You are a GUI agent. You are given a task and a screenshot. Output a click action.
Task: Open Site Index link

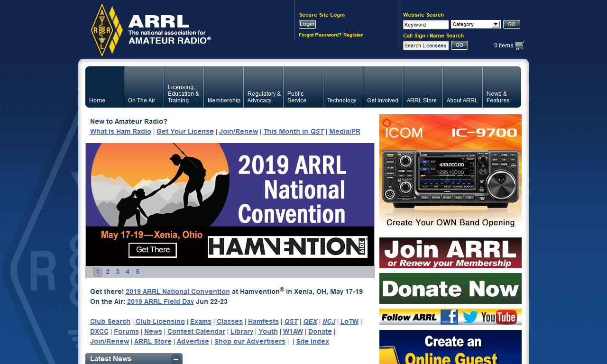[313, 341]
